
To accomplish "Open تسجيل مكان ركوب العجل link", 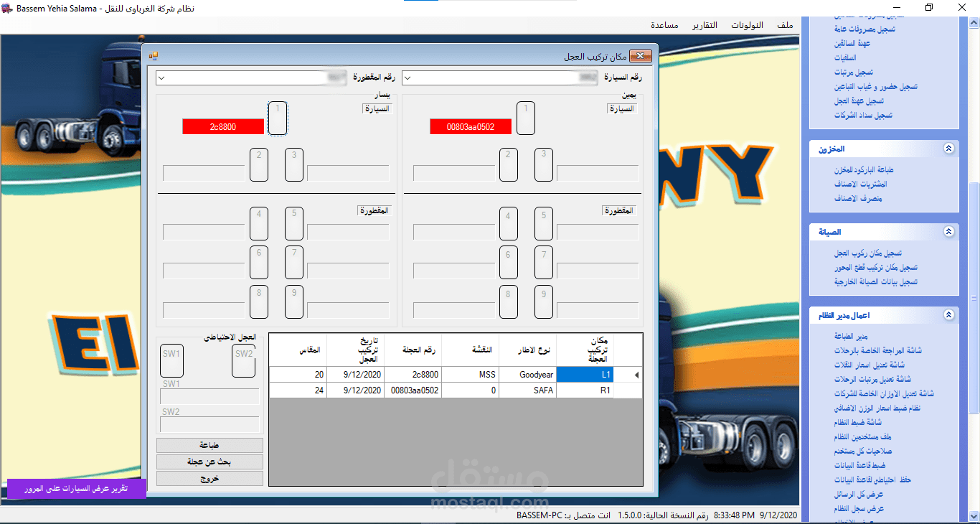I will 868,253.
